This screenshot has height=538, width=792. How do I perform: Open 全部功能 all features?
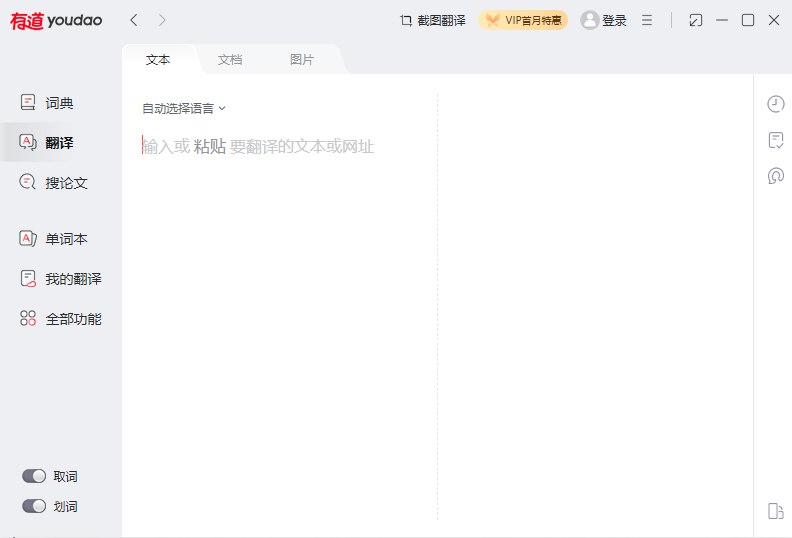pos(60,319)
